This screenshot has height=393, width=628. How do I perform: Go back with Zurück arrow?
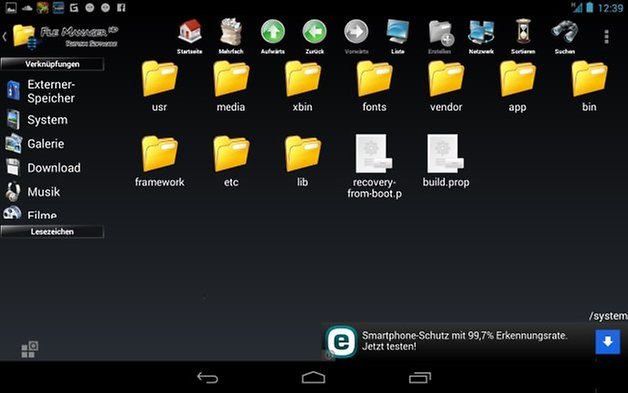tap(314, 36)
